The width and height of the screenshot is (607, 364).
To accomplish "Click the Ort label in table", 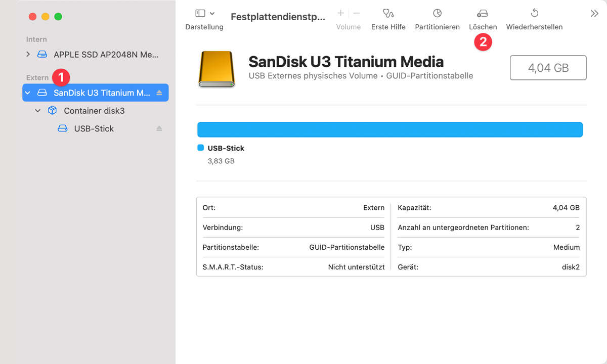I will click(x=209, y=208).
